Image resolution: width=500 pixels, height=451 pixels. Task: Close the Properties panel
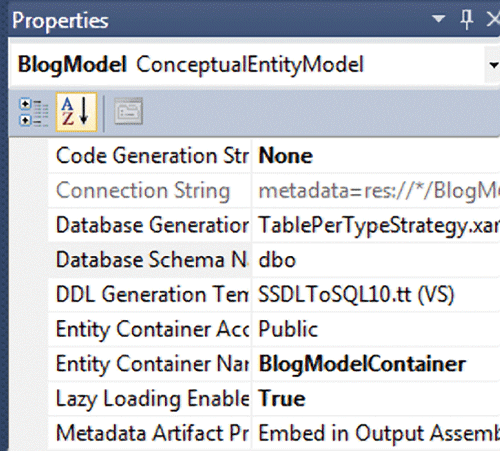coord(493,19)
